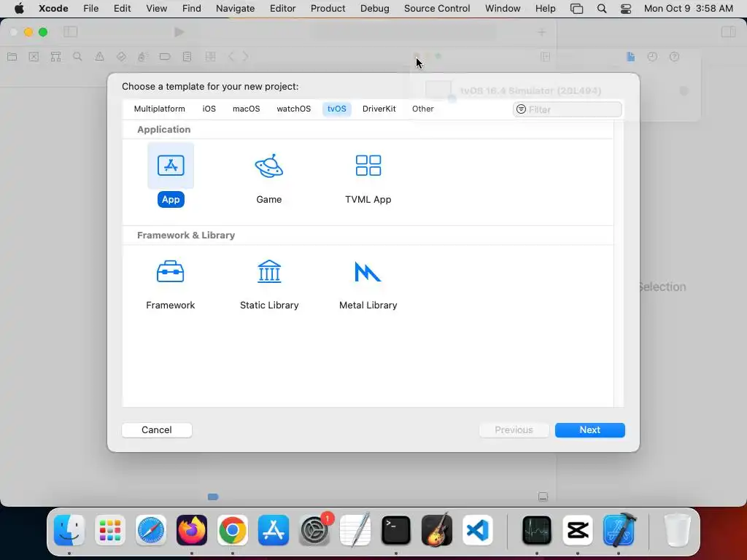Open the DriverKit tab

379,109
